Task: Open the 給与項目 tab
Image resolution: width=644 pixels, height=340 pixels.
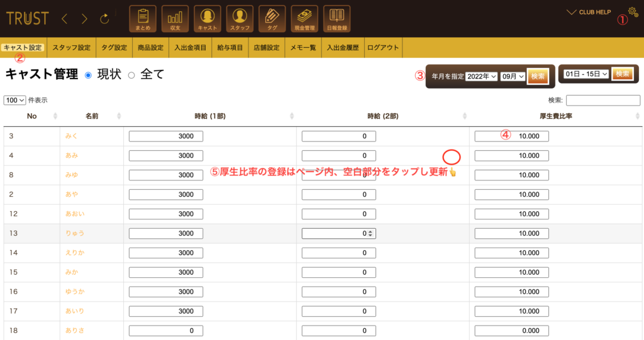Action: click(x=230, y=48)
